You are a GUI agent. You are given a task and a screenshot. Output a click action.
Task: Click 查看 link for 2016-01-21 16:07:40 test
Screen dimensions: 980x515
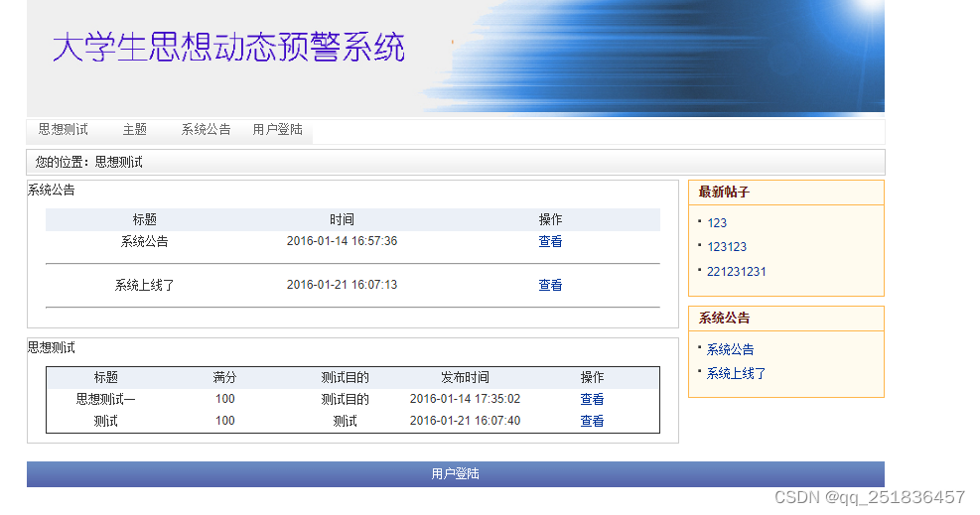(592, 422)
